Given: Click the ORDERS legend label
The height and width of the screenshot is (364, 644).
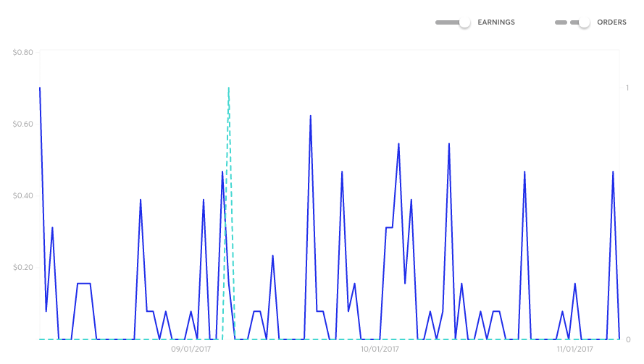Looking at the screenshot, I should click(x=611, y=22).
